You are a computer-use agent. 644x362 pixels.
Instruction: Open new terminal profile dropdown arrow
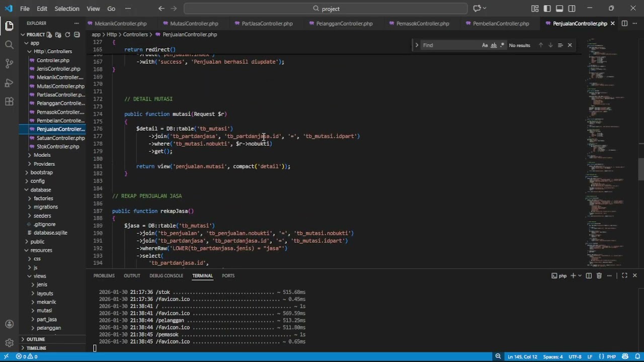(x=580, y=276)
